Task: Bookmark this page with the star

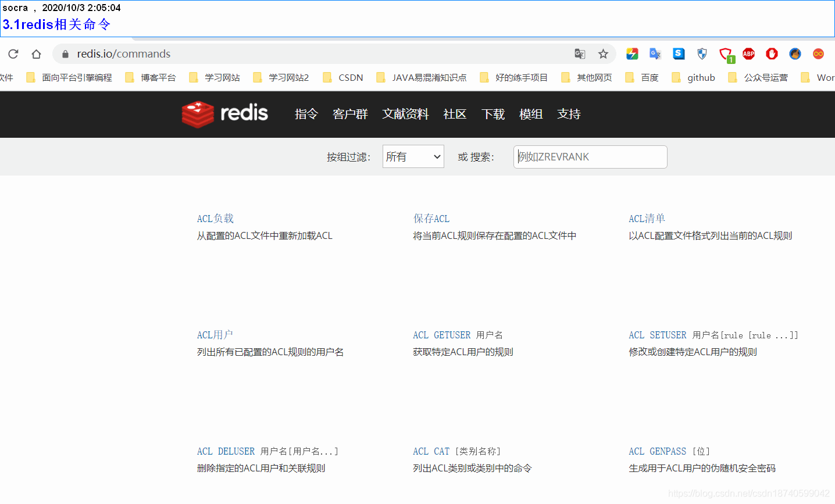Action: click(x=603, y=54)
